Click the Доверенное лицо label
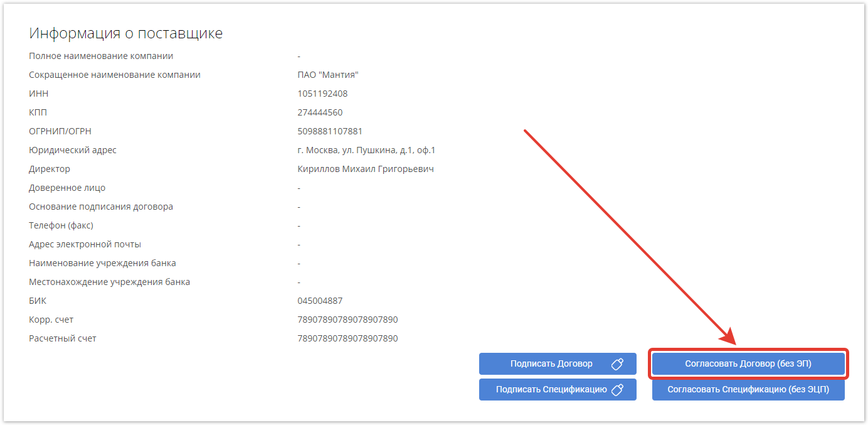 click(x=67, y=188)
